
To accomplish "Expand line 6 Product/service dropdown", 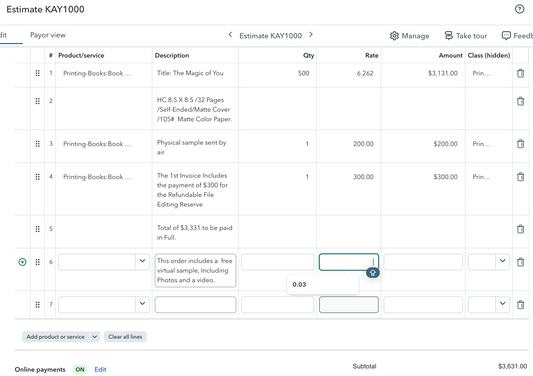I will point(142,261).
